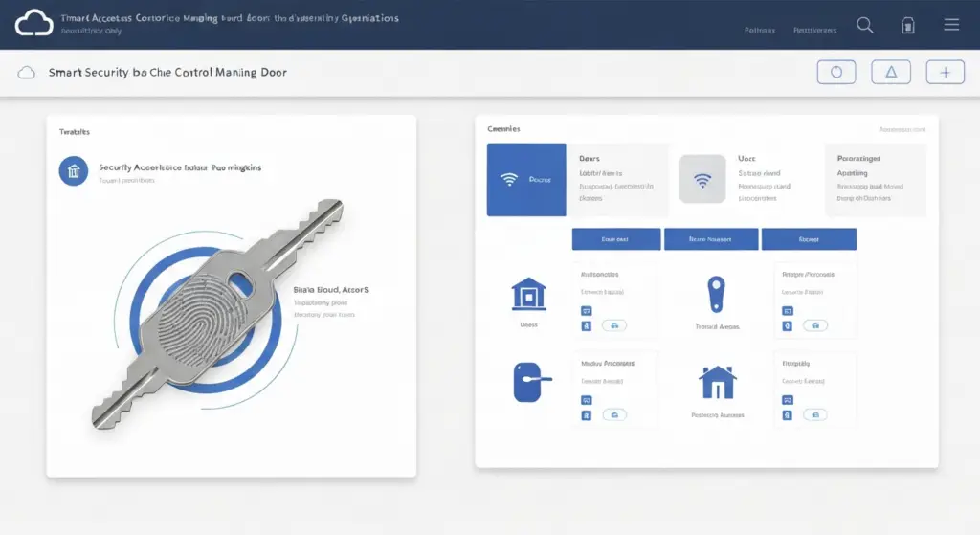Select the blue key fob icon
980x535 pixels.
click(716, 294)
